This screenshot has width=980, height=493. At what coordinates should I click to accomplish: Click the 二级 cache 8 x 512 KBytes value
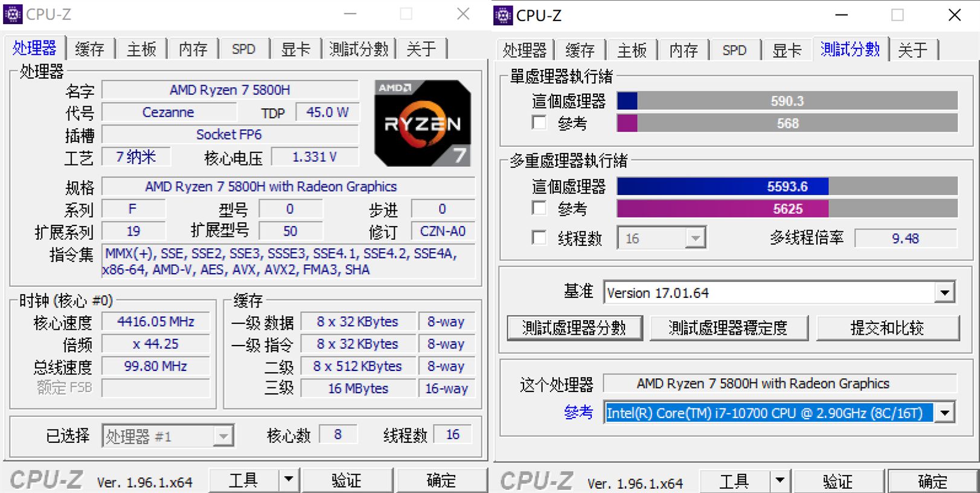pos(358,366)
